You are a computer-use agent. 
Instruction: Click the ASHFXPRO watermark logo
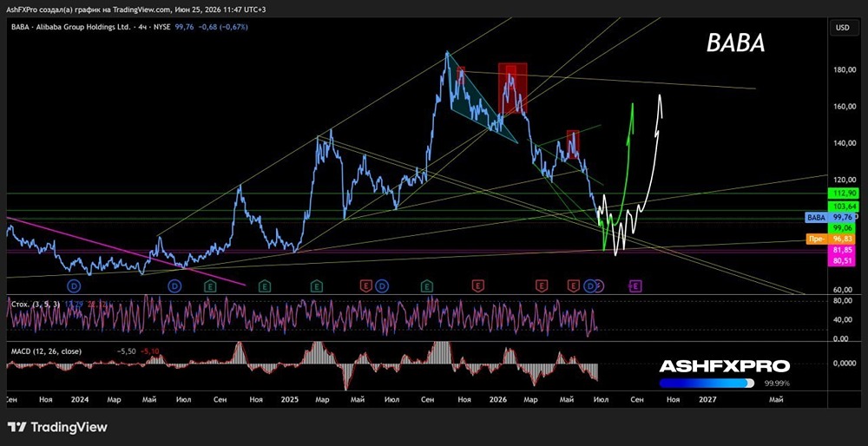pos(725,366)
